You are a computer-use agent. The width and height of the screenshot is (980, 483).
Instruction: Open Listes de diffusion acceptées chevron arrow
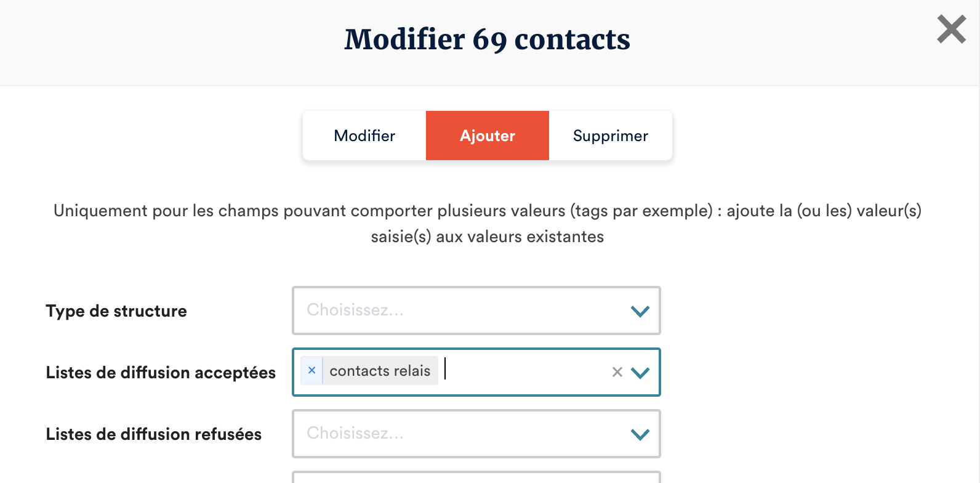click(640, 373)
